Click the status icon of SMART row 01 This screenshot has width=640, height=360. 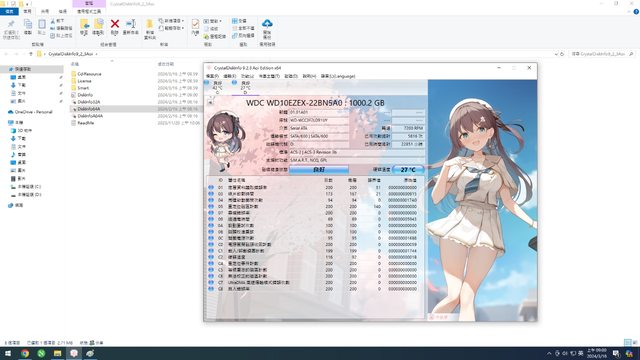[211, 187]
